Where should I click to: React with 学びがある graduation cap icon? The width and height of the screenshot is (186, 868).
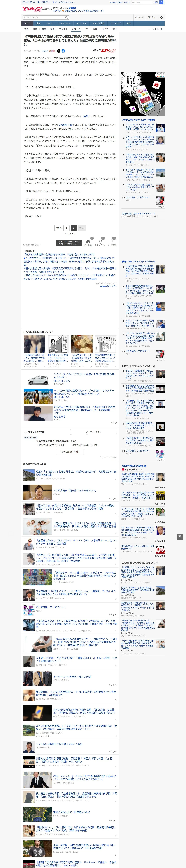point(89,241)
